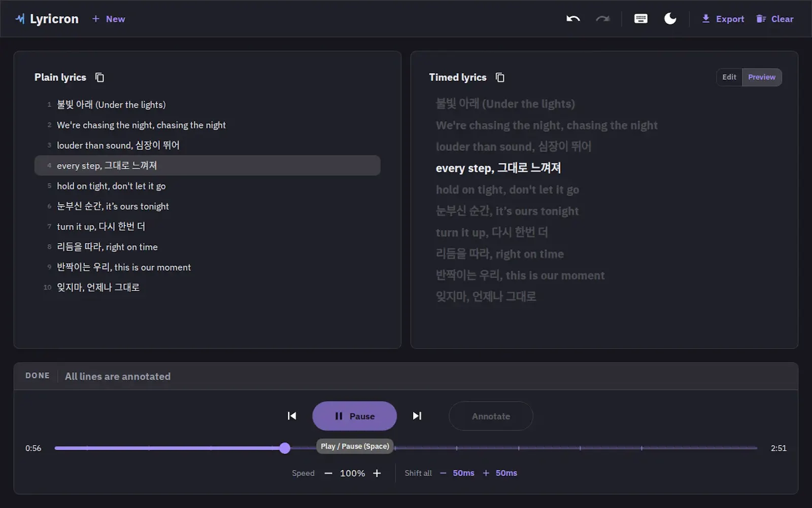Image resolution: width=812 pixels, height=508 pixels.
Task: Pause playback
Action: tap(354, 416)
